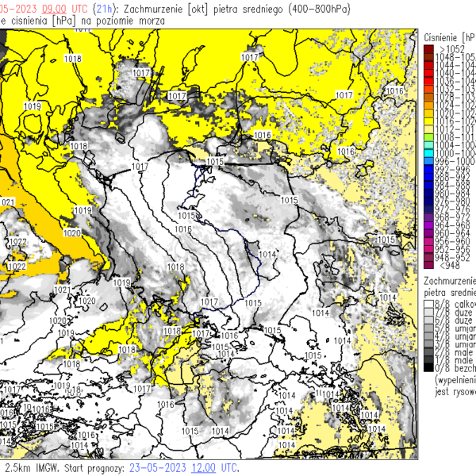Image resolution: width=476 pixels, height=476 pixels.
Task: Select the '(400-800hPa)' text in the title
Action: click(319, 10)
